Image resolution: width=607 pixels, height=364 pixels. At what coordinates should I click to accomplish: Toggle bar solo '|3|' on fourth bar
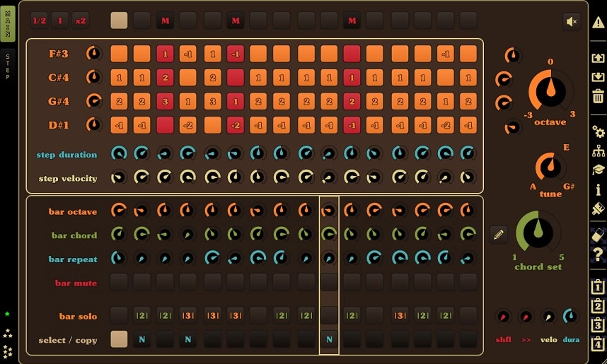coord(187,316)
